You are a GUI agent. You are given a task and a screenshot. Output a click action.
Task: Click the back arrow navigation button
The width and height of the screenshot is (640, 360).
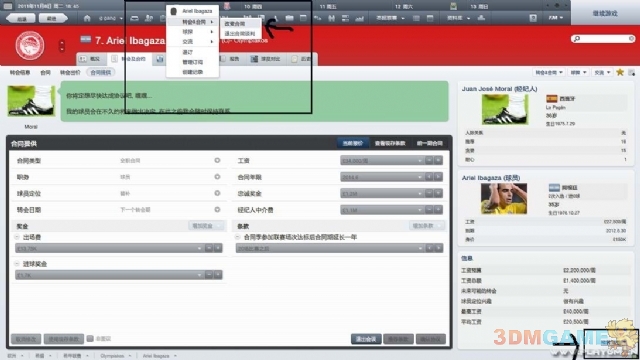click(21, 18)
